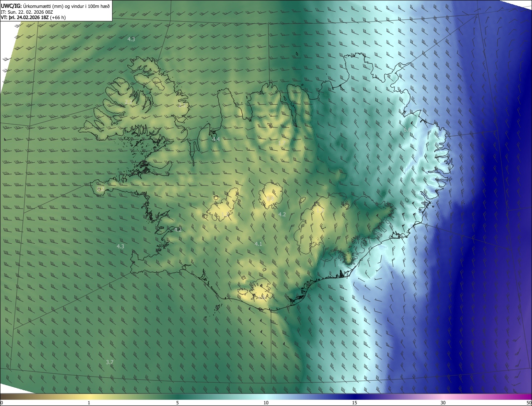The height and width of the screenshot is (406, 532).
Task: Click the 4.2 value beside the central glacier
Action: (282, 214)
